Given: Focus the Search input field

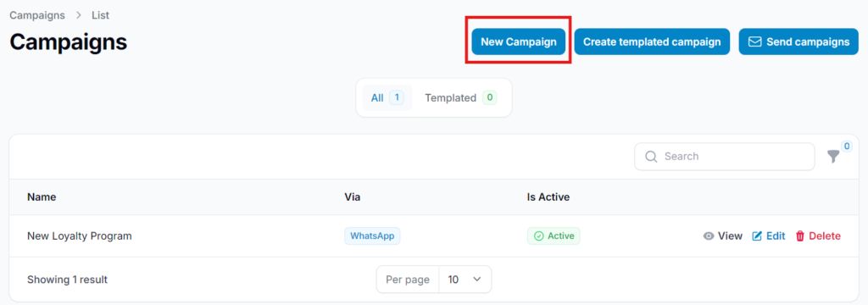Looking at the screenshot, I should coord(725,157).
